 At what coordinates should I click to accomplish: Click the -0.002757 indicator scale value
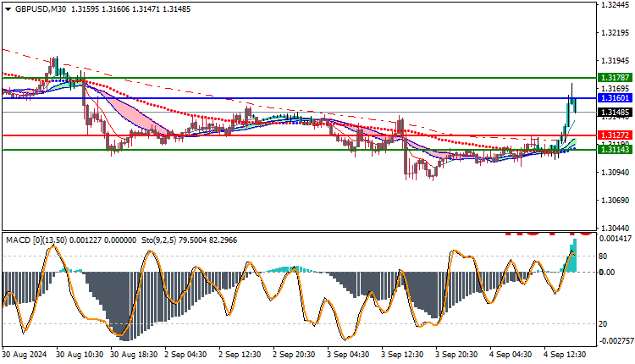click(616, 341)
